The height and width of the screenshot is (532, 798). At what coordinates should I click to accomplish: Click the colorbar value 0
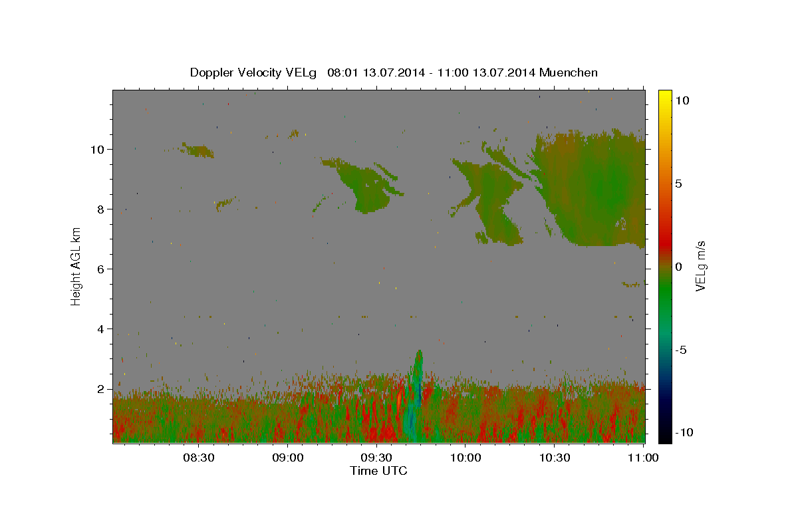(678, 267)
